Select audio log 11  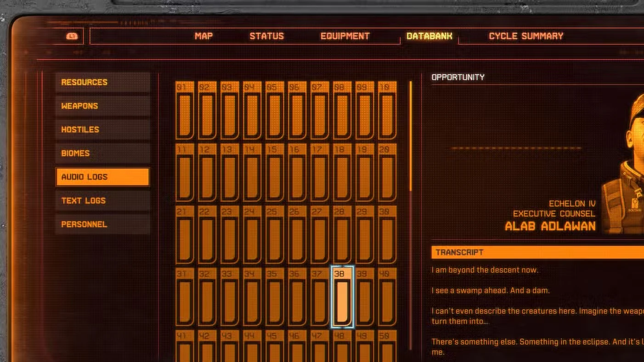pyautogui.click(x=185, y=172)
